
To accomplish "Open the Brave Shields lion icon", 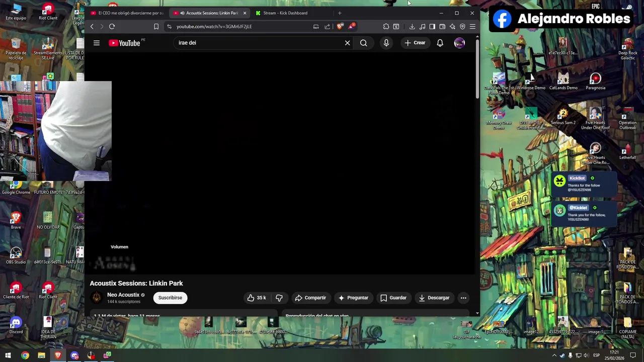I will [x=340, y=27].
